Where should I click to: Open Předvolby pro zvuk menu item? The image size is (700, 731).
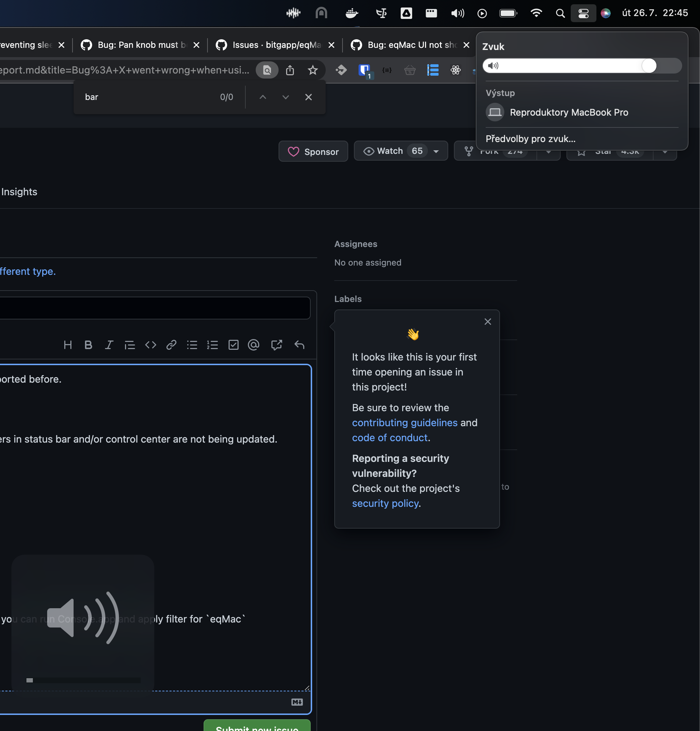530,139
